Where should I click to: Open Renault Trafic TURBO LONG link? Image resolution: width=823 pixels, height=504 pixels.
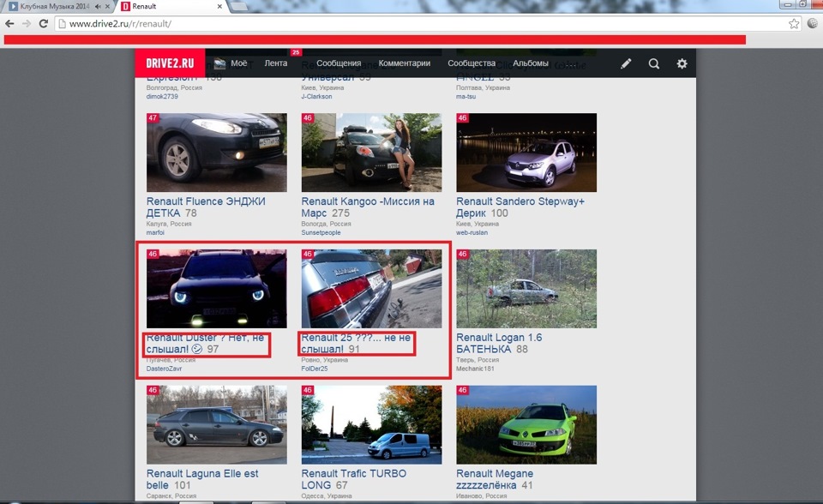(x=353, y=479)
